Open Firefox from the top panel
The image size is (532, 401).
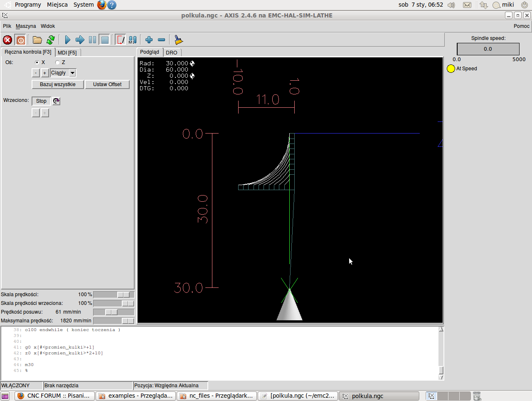pos(101,5)
